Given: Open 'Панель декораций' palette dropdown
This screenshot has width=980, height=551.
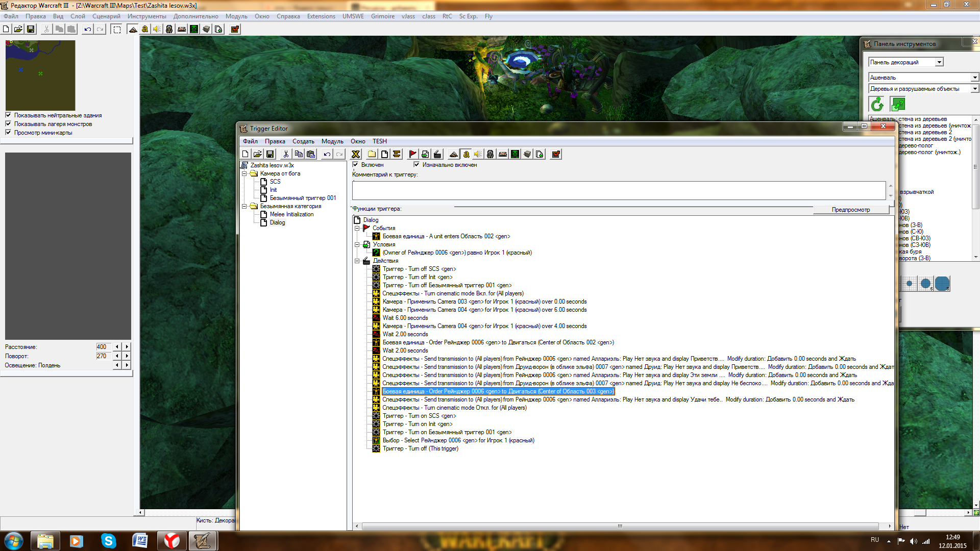Looking at the screenshot, I should pos(939,62).
